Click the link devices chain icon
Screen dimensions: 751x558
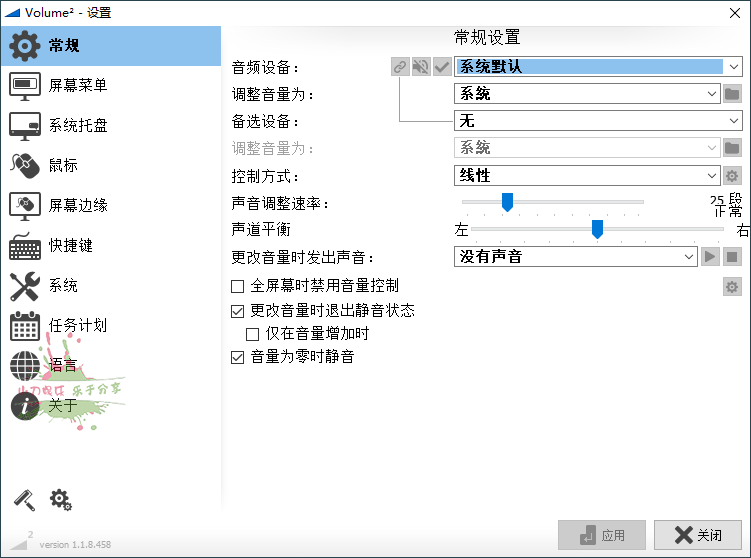pyautogui.click(x=400, y=67)
